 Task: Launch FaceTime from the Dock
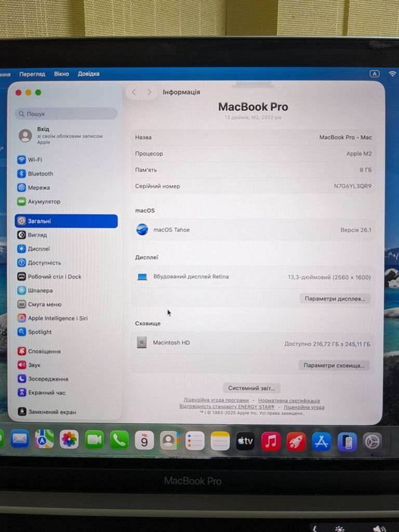(x=95, y=440)
